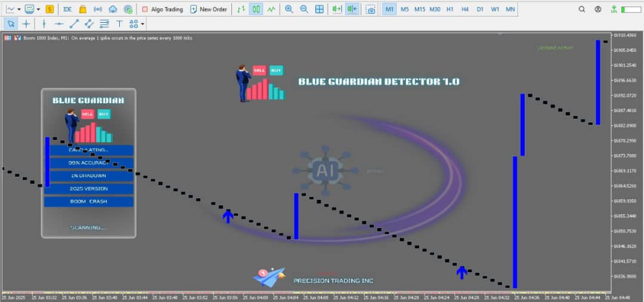The height and width of the screenshot is (302, 644).
Task: Click the price 16910.4360 on scale
Action: tap(624, 35)
